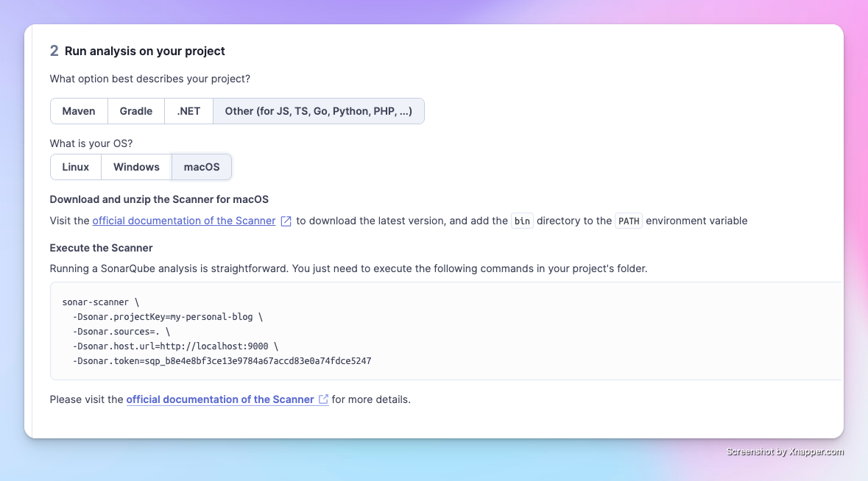
Task: Click the 'Run analysis on your project' heading
Action: (x=144, y=51)
